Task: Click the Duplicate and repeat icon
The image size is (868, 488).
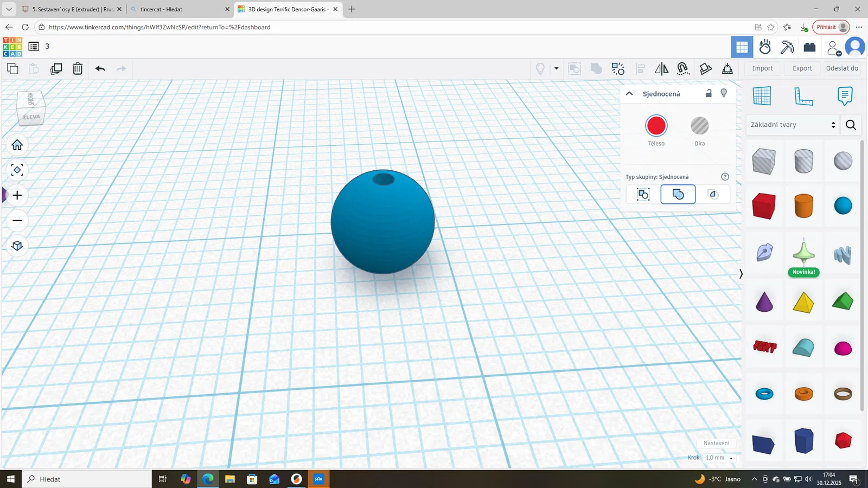Action: pyautogui.click(x=56, y=68)
